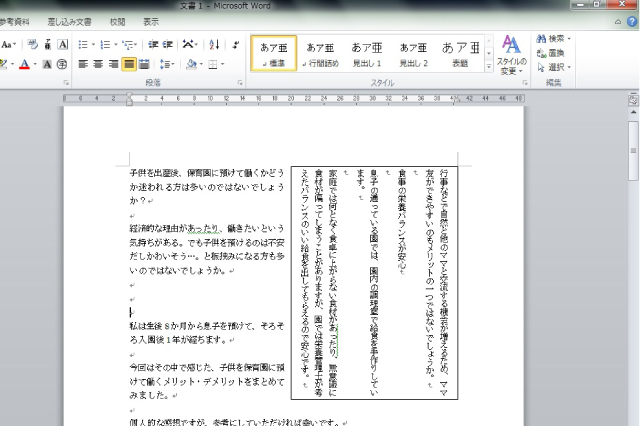Click inside the vertical text box
640x426 pixels.
(374, 283)
